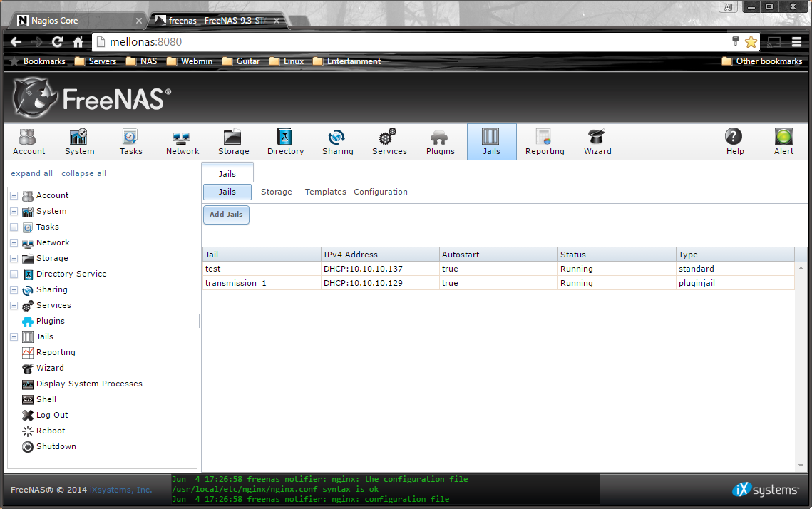Click the scroll down arrow of jails table
This screenshot has width=812, height=509.
tap(801, 466)
